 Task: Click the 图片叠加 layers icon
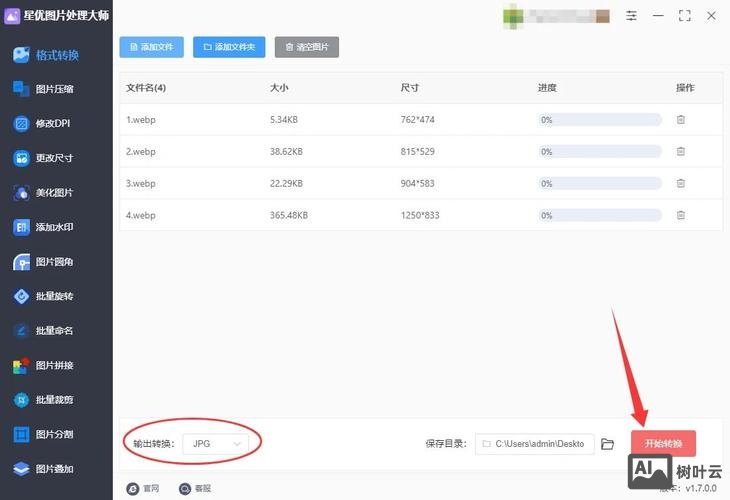point(21,469)
